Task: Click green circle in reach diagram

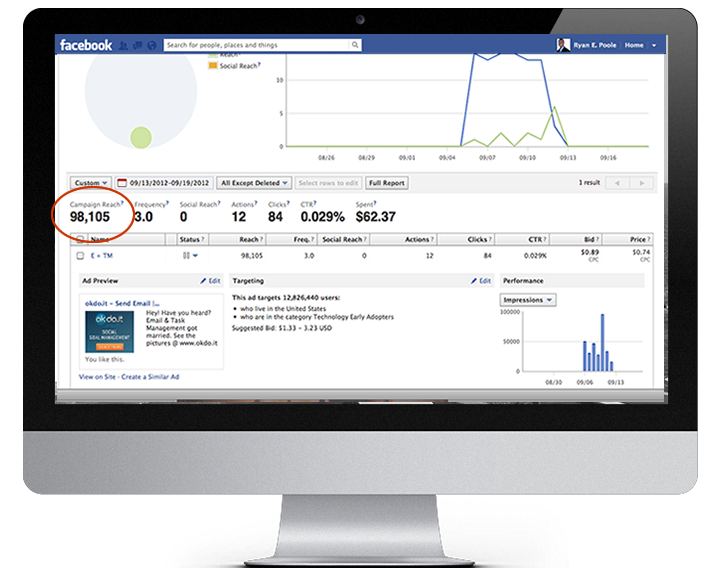Action: [141, 138]
